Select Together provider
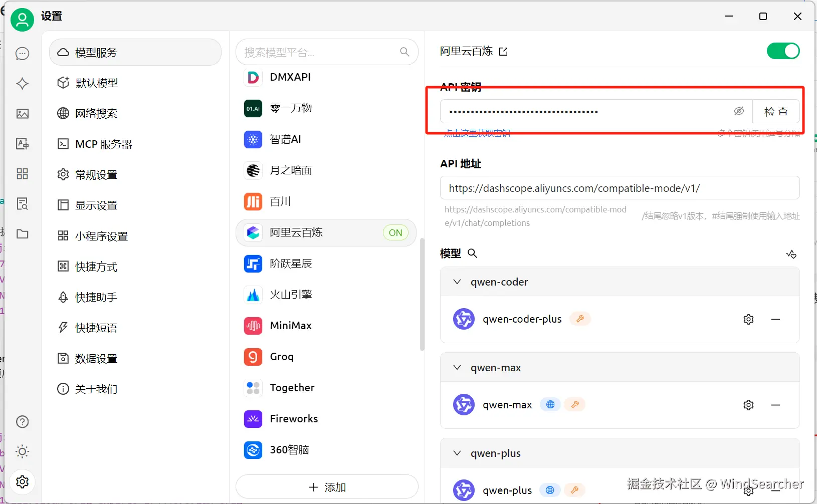 pos(326,388)
